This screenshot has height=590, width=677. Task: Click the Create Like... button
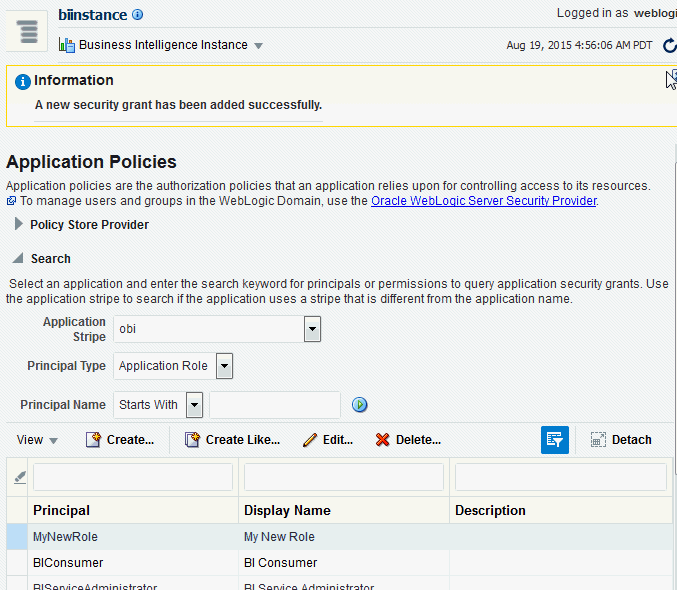coord(232,440)
